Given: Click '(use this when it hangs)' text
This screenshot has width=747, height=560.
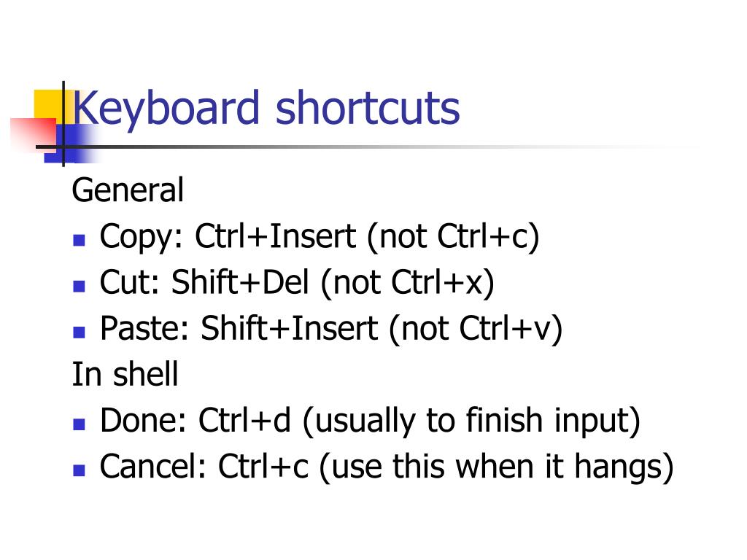Looking at the screenshot, I should click(x=496, y=467).
